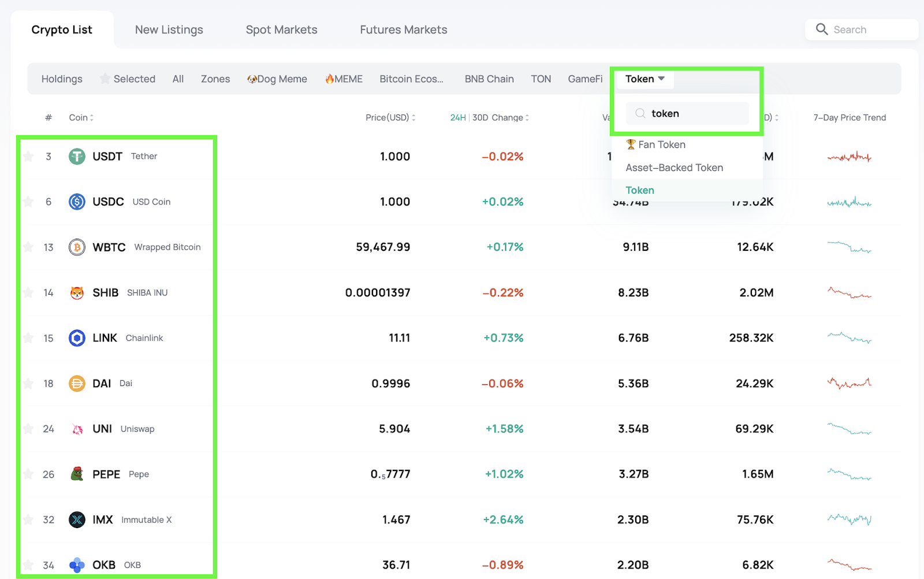Viewport: 924px width, 579px height.
Task: Filter by TON category
Action: coord(541,79)
